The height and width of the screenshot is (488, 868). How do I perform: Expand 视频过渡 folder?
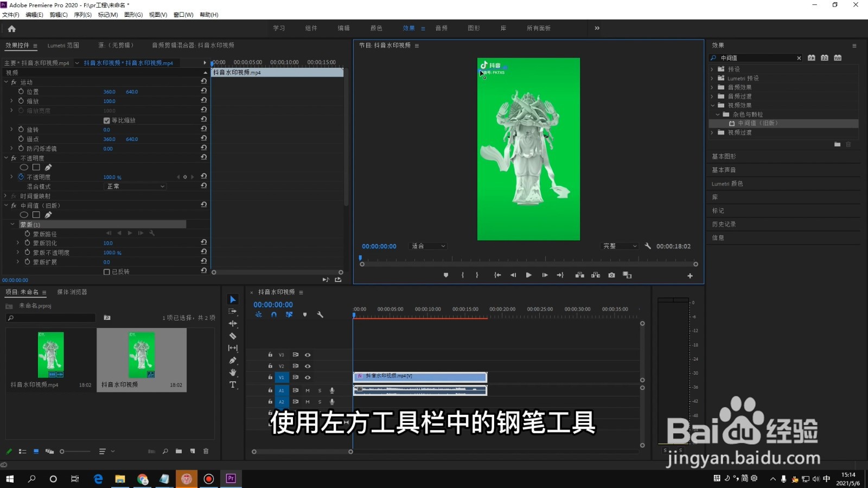click(x=712, y=132)
